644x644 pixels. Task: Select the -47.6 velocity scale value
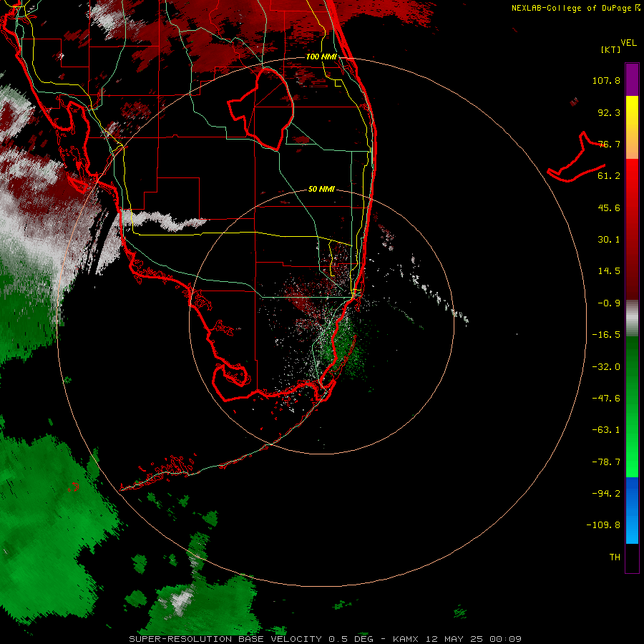(606, 399)
